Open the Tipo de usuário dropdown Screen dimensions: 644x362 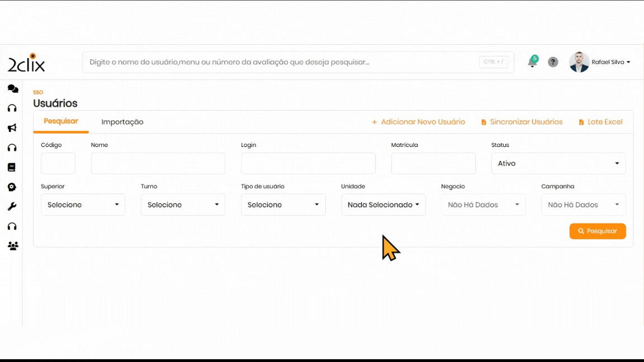[283, 205]
